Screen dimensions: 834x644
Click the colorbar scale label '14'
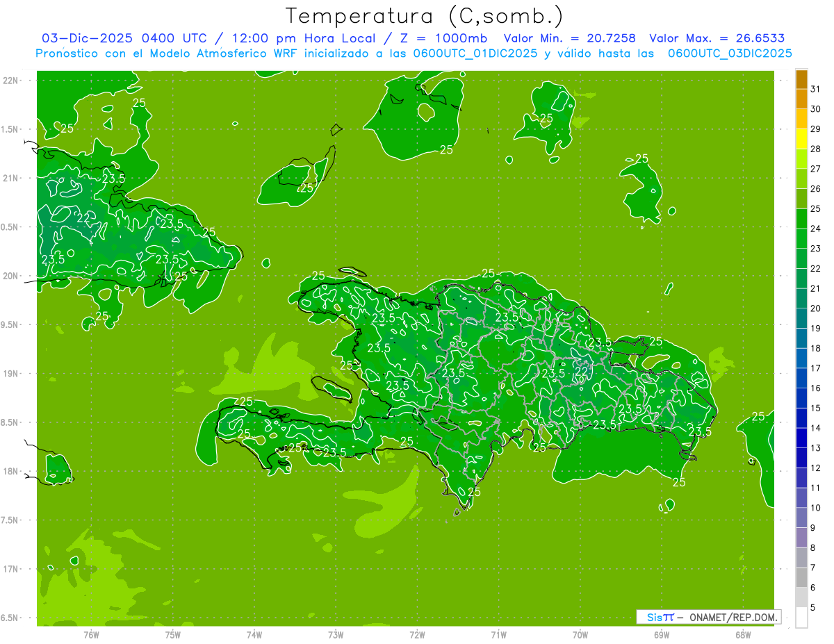point(815,428)
